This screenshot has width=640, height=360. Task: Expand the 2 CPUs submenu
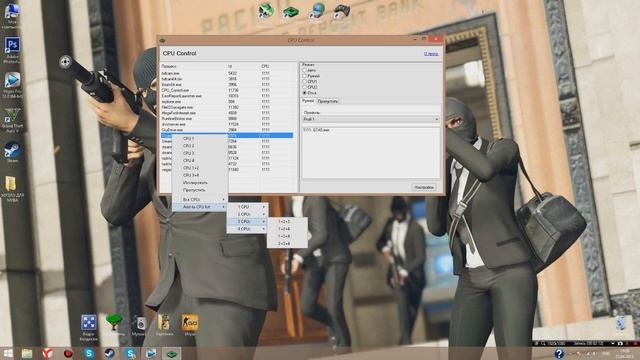pyautogui.click(x=247, y=214)
